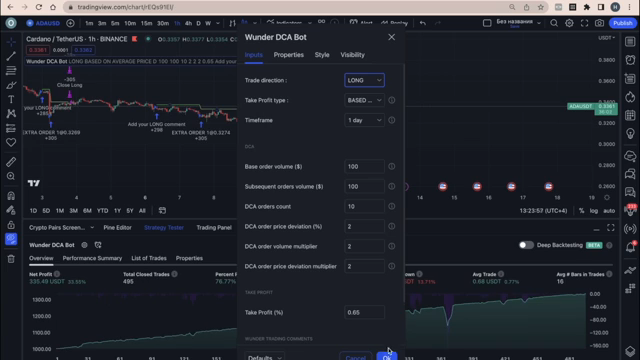Viewport: 640px width, 360px height.
Task: Open the List of Trades tab
Action: (149, 258)
